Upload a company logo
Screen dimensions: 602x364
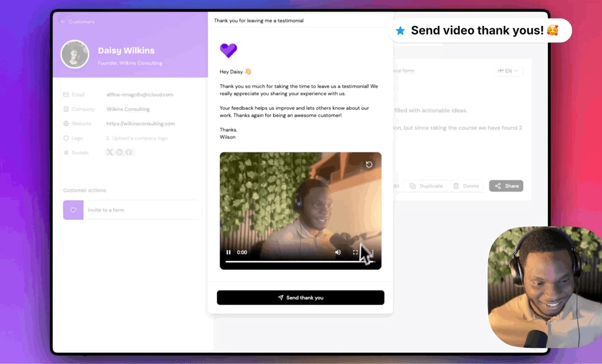tap(136, 138)
